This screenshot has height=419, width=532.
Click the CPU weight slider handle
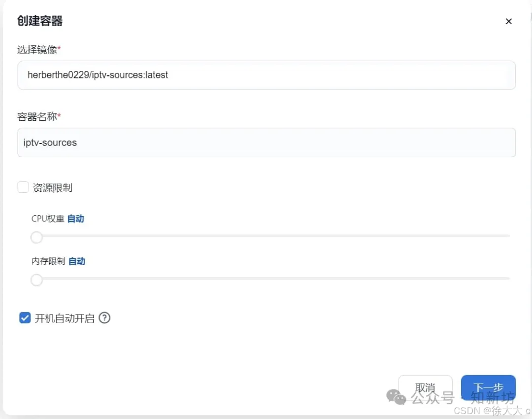click(36, 237)
